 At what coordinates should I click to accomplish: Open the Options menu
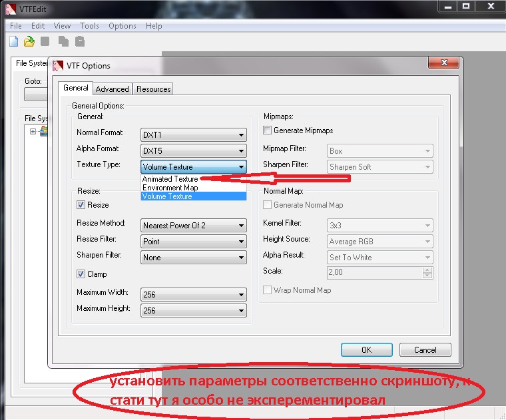pyautogui.click(x=123, y=26)
